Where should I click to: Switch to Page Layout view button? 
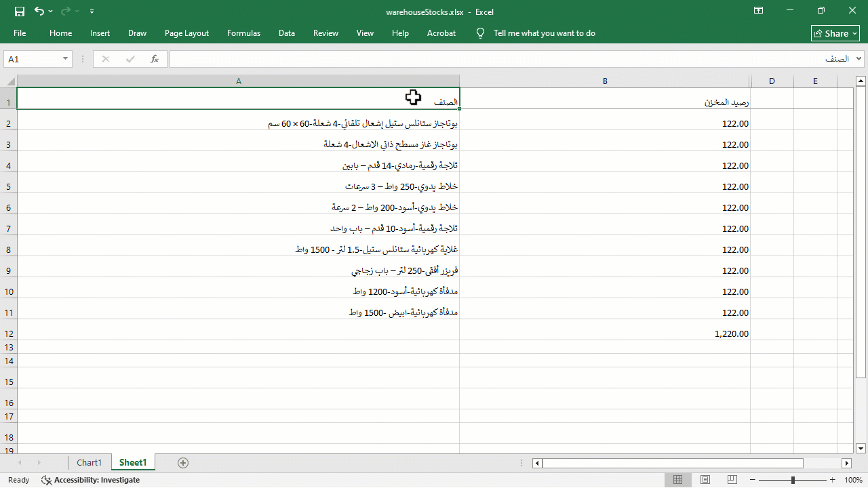pos(705,480)
